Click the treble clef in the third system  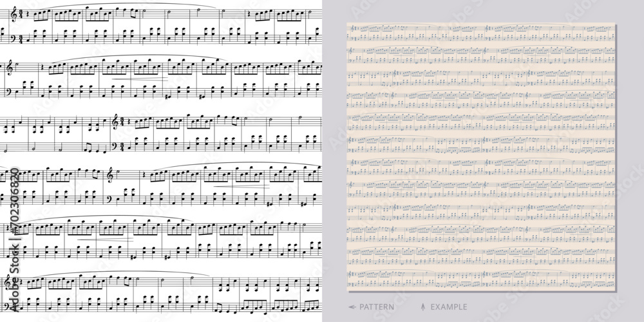pos(115,122)
